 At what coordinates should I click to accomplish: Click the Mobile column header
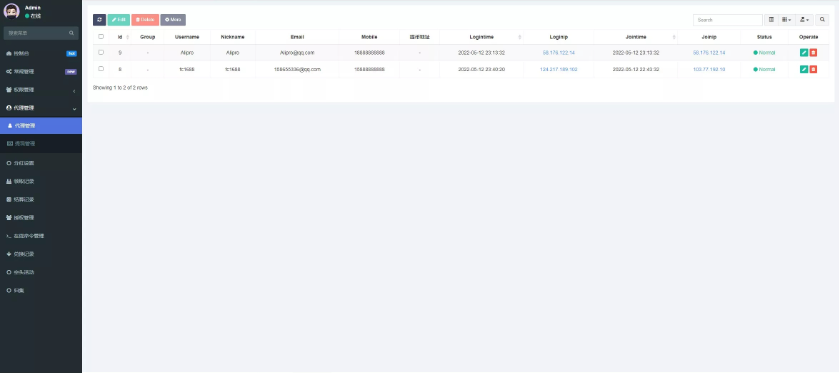tap(369, 37)
